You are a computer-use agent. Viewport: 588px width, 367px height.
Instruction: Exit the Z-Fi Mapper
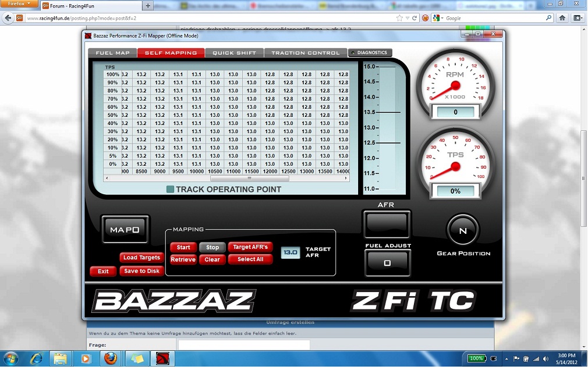click(103, 271)
